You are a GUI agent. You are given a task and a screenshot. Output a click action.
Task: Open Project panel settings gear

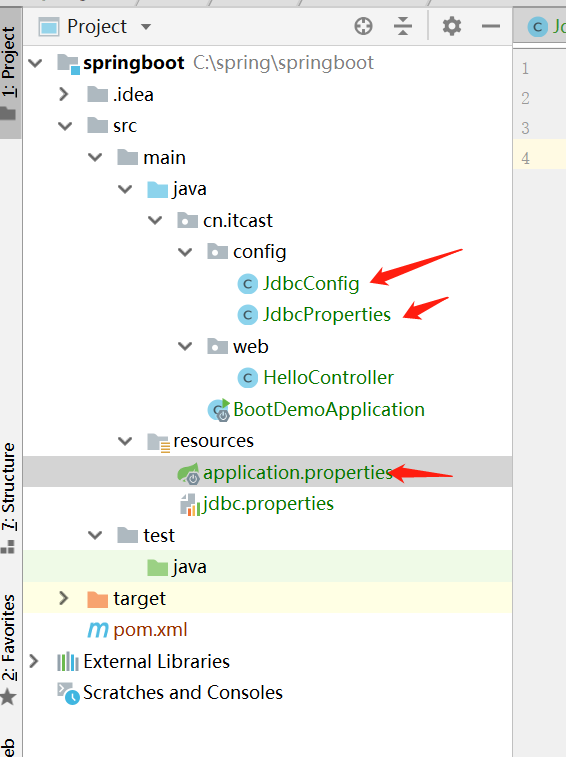pos(452,26)
